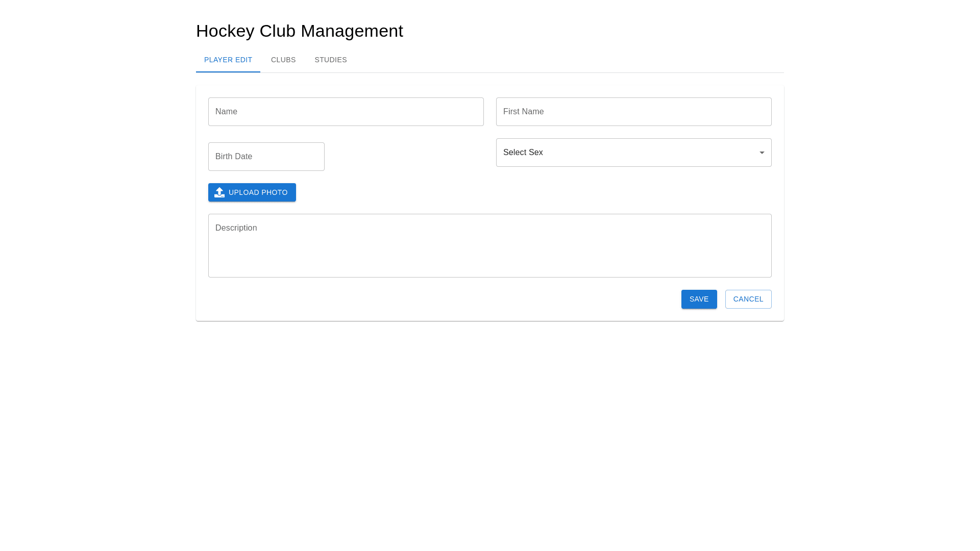Click the 'Name' placeholder label
The height and width of the screenshot is (551, 980).
pos(226,112)
